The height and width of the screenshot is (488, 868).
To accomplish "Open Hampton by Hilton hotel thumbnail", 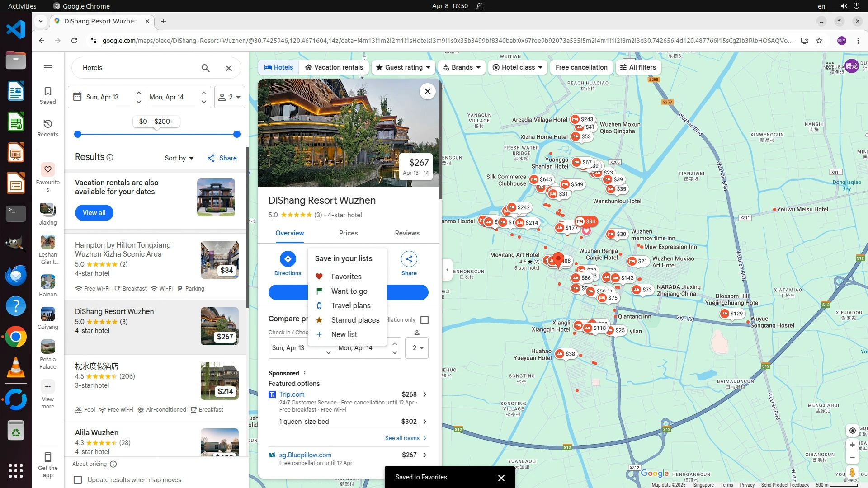I will pyautogui.click(x=219, y=259).
